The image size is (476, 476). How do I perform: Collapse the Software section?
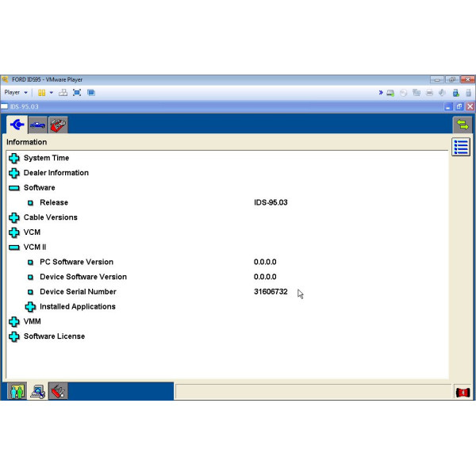[14, 188]
